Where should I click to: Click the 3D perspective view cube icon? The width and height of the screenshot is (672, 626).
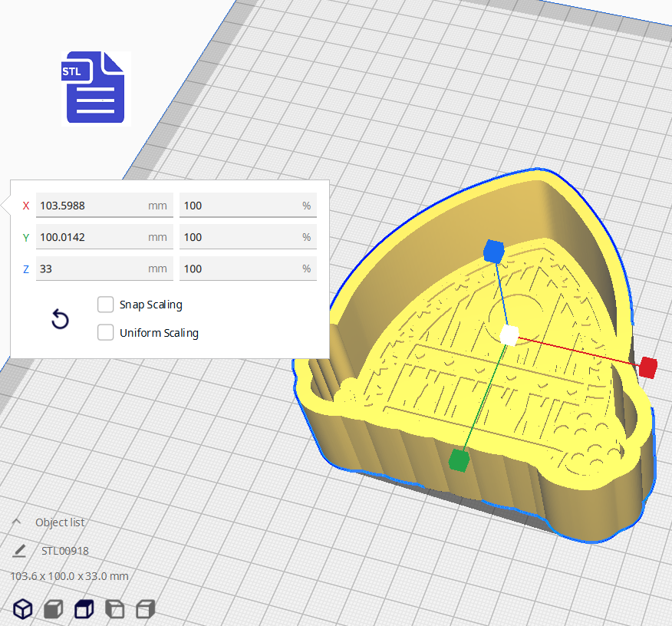pyautogui.click(x=24, y=609)
